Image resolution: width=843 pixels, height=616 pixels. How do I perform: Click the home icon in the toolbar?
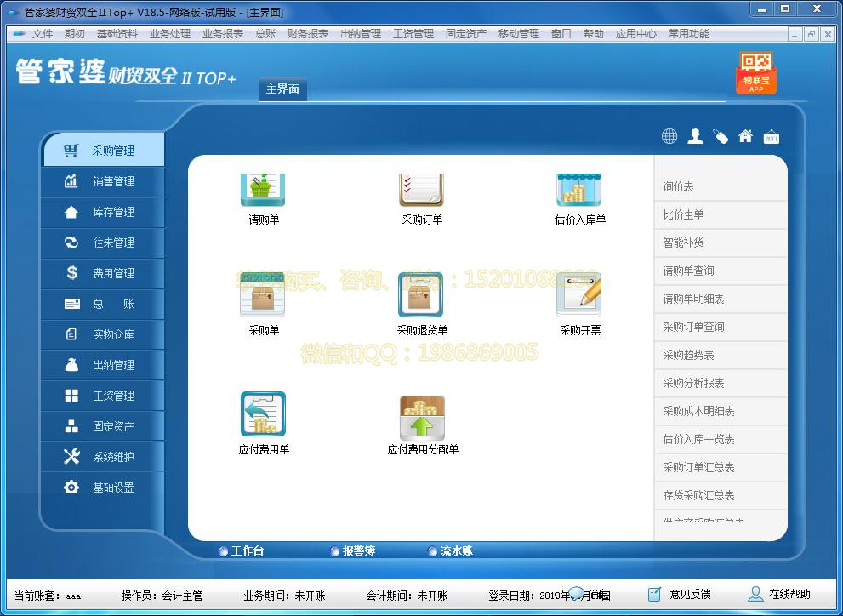point(746,135)
